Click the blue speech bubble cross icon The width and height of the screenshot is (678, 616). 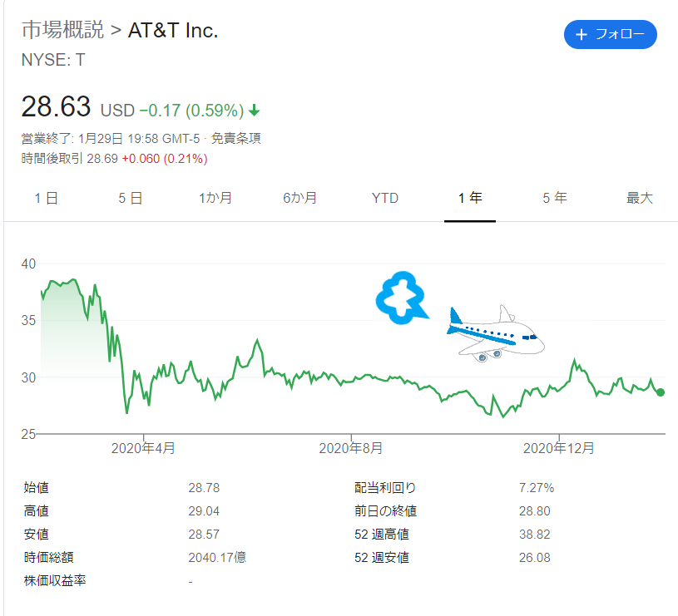point(402,298)
